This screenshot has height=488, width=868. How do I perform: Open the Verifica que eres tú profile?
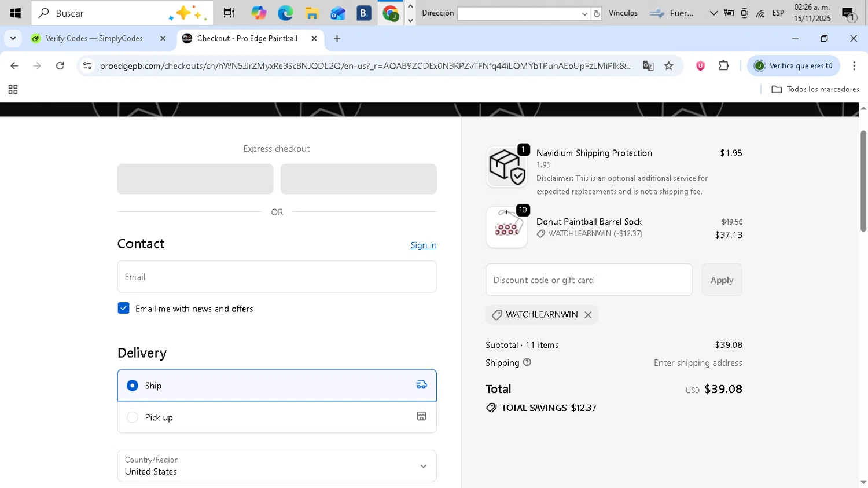793,66
